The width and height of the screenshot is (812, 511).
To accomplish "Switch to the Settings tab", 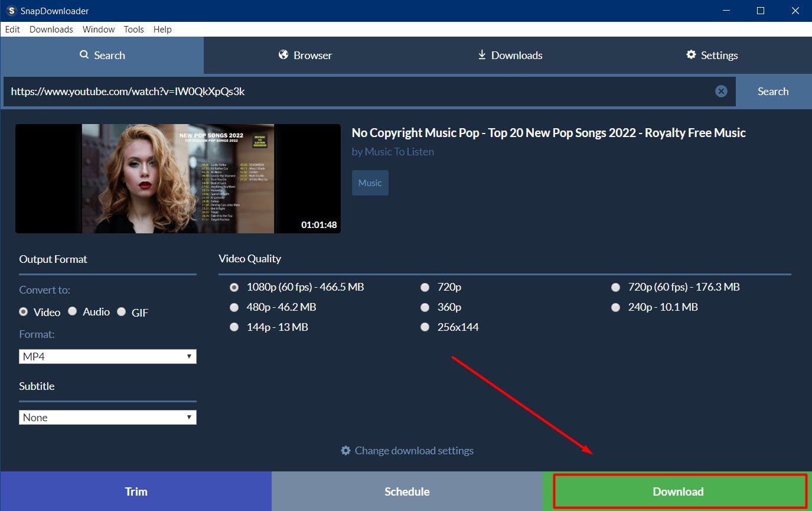I will coord(712,55).
